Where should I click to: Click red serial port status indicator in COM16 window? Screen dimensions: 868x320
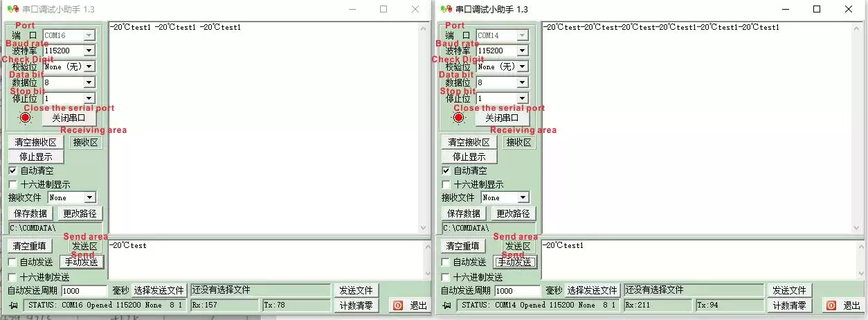[x=26, y=118]
